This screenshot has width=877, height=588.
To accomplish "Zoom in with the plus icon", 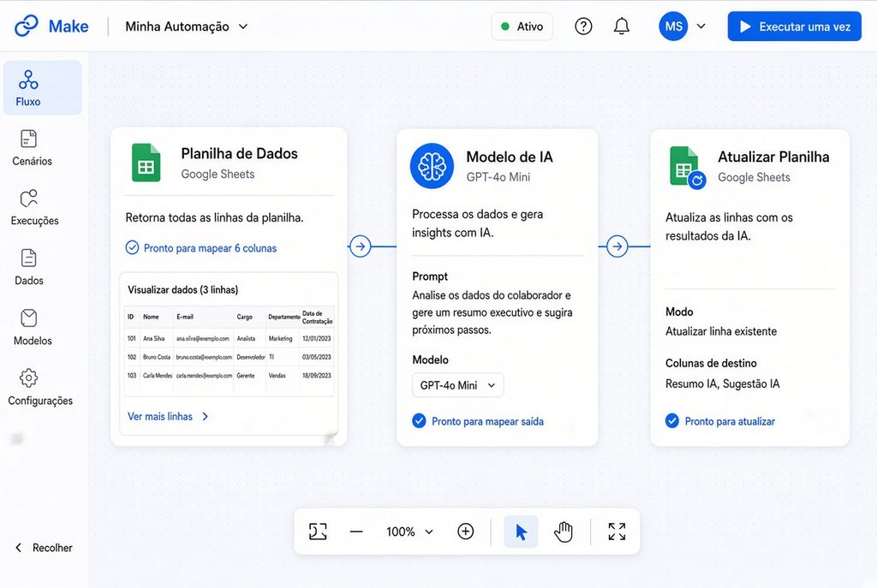I will click(465, 531).
